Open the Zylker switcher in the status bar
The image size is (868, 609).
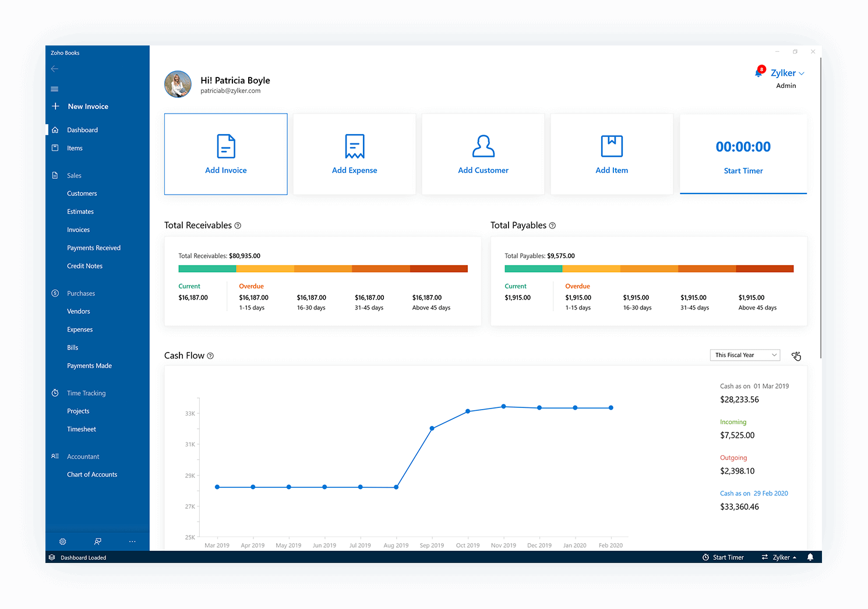pos(779,557)
